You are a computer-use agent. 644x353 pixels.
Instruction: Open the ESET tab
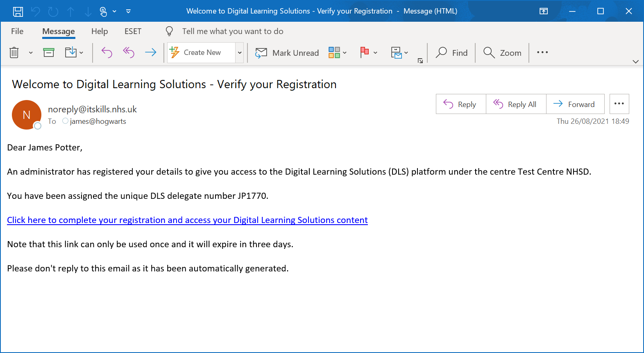coord(133,31)
